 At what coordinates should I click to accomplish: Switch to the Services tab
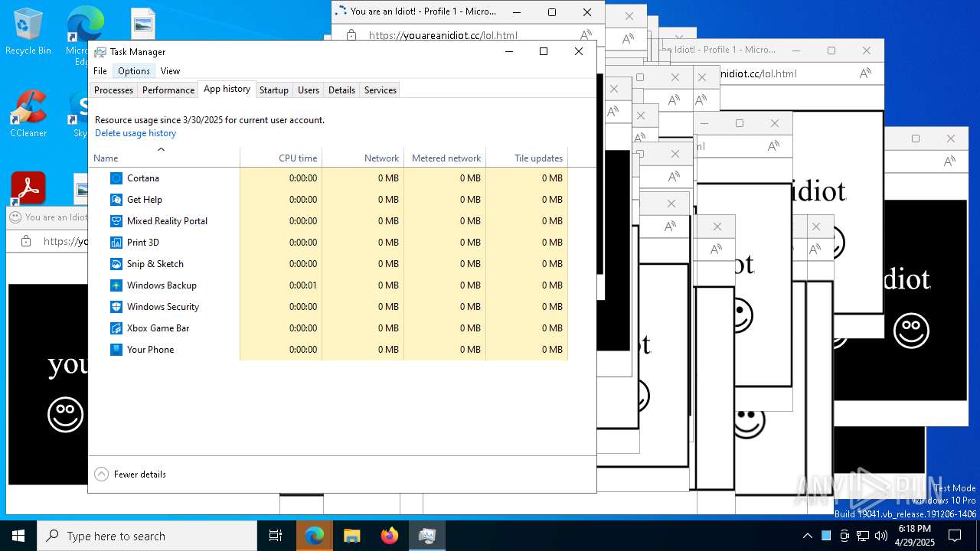[381, 90]
